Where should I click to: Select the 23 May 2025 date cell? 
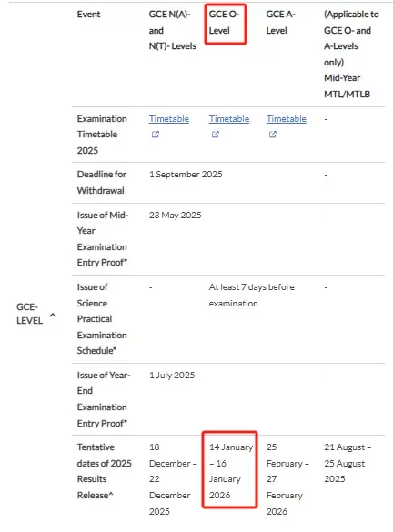pos(175,216)
